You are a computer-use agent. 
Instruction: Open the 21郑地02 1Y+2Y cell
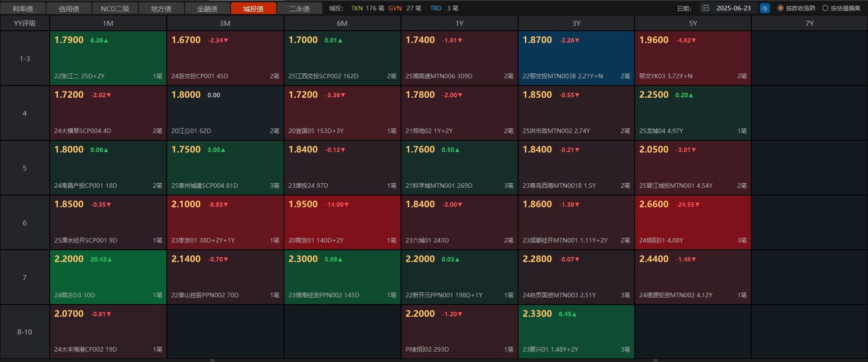tap(459, 113)
